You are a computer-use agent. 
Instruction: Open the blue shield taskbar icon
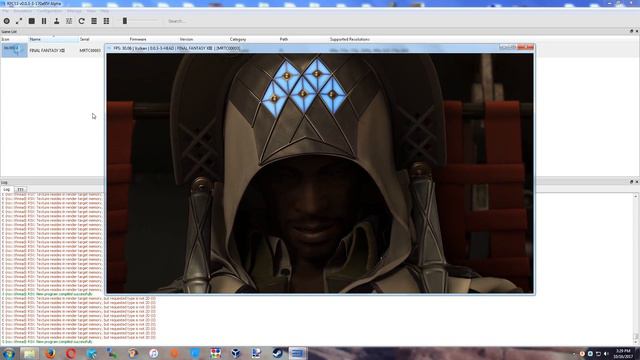click(x=195, y=353)
